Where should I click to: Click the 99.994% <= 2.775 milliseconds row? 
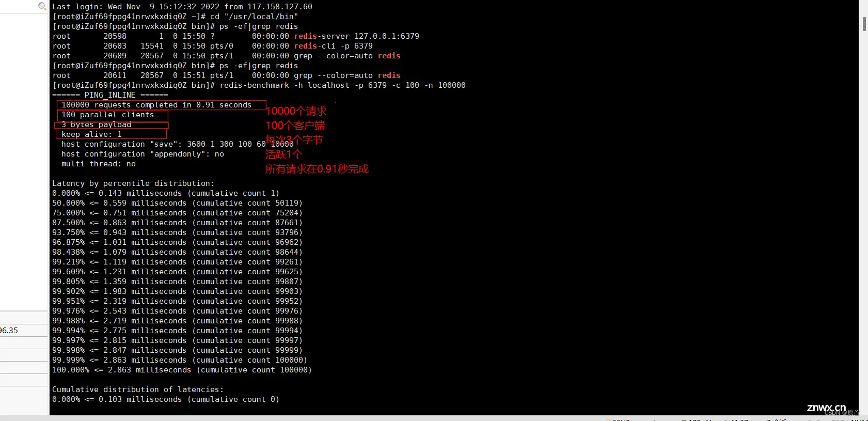pos(178,331)
